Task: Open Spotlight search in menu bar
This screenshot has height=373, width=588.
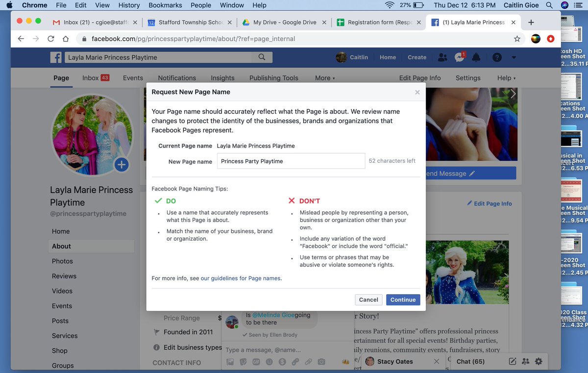Action: coord(549,5)
